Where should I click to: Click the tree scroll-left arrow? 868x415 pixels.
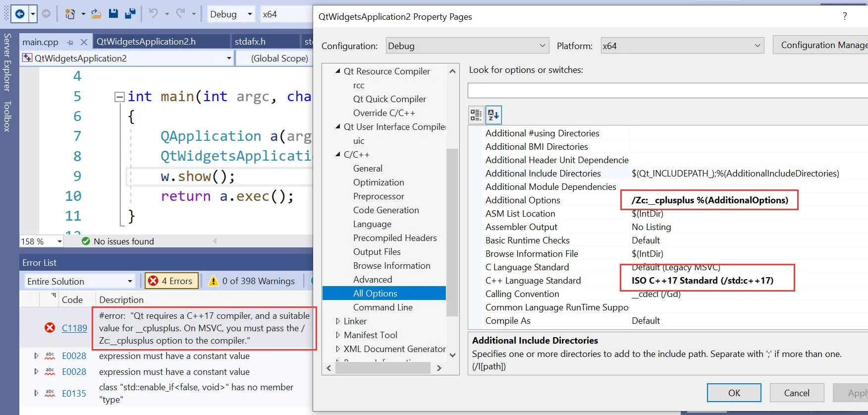tap(329, 368)
